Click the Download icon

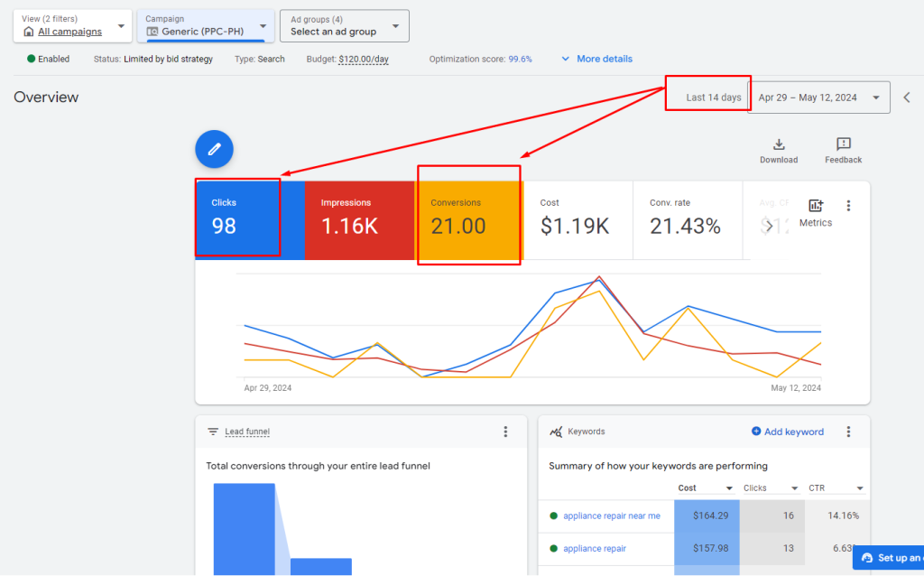778,144
